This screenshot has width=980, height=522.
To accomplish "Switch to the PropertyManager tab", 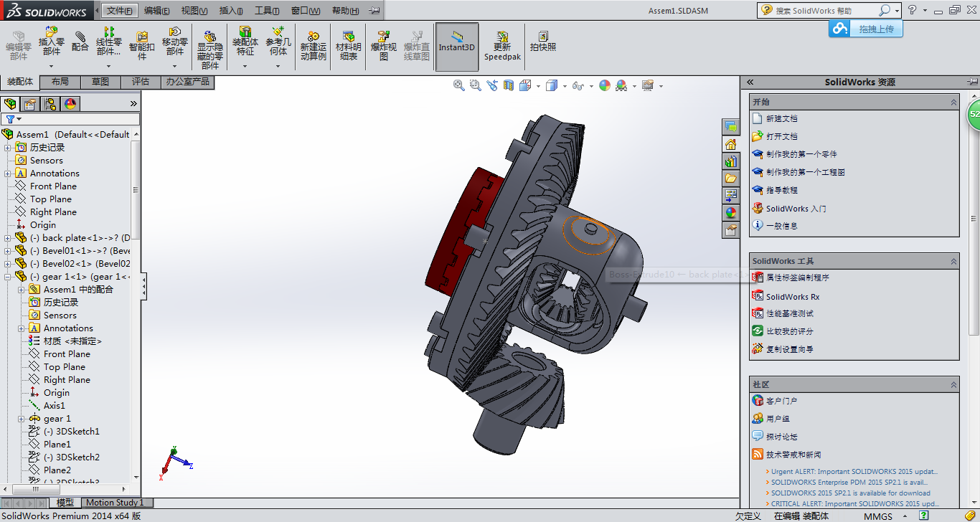I will 29,104.
